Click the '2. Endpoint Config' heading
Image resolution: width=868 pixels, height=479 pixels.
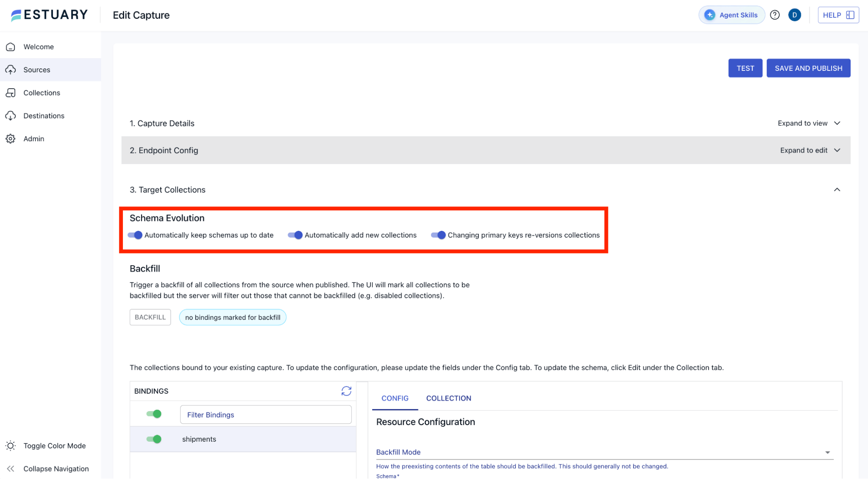click(164, 150)
